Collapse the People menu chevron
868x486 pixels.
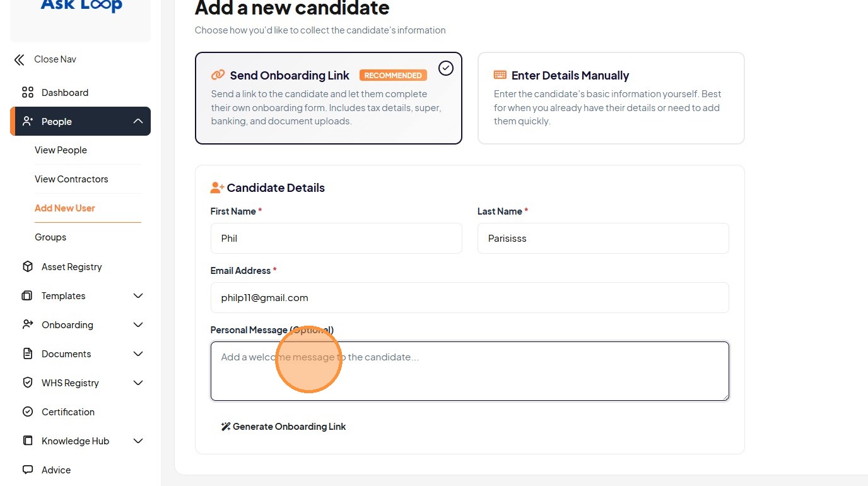(138, 122)
